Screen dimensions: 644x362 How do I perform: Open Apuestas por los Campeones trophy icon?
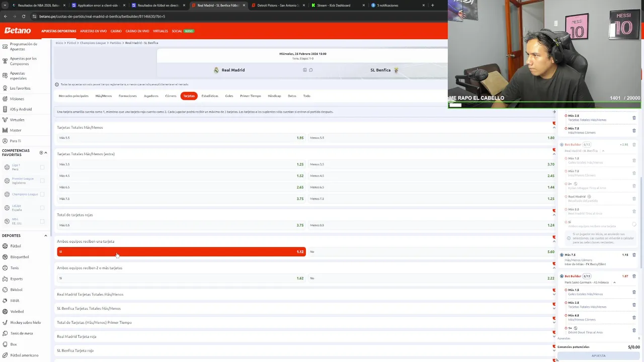click(5, 61)
